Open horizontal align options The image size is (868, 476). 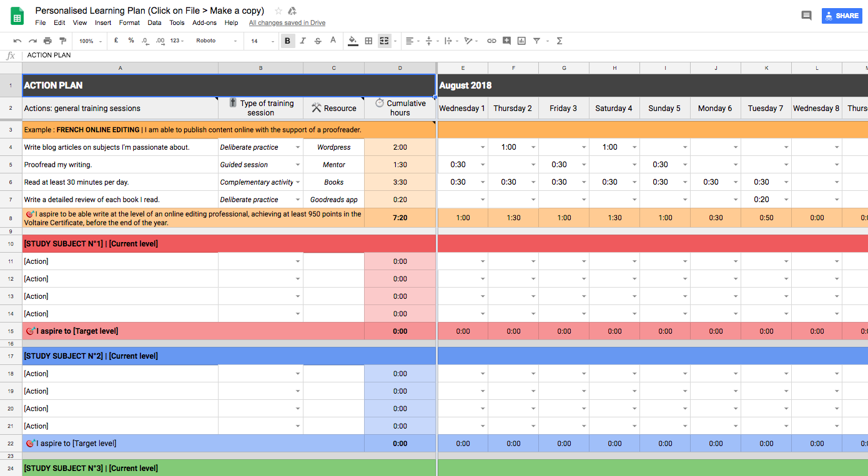pyautogui.click(x=412, y=41)
